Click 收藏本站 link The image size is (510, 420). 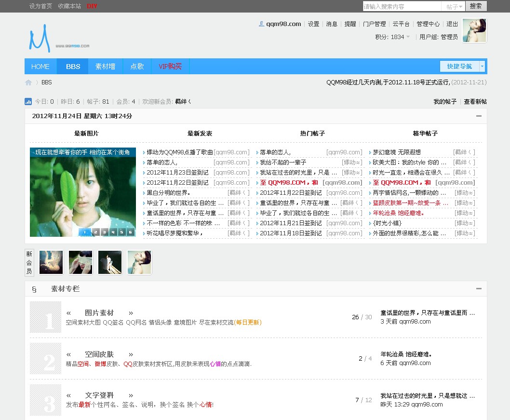[69, 6]
